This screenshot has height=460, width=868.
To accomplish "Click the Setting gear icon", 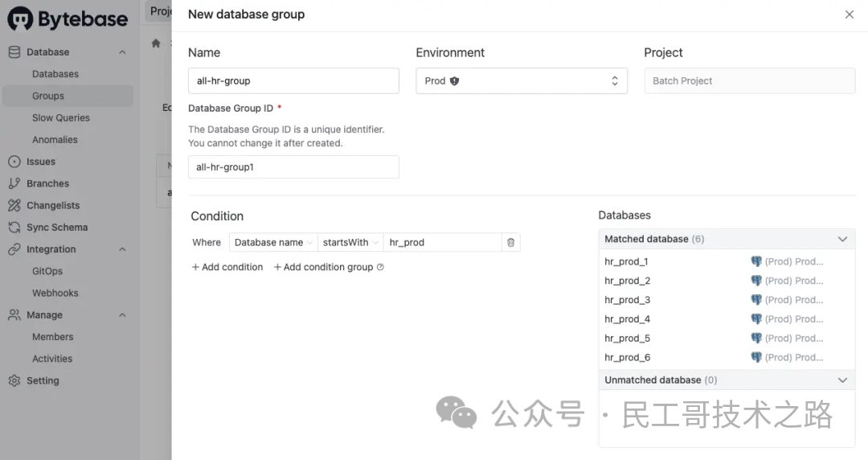I will [x=14, y=381].
